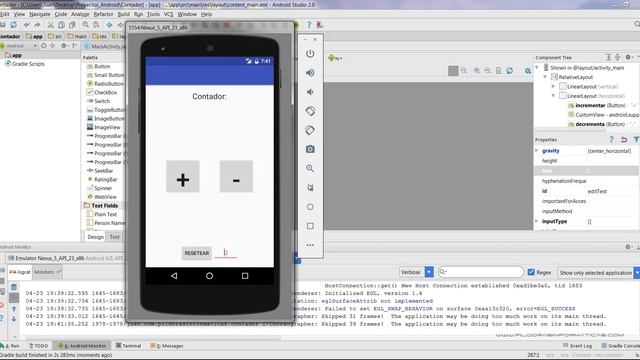Open the Verbose log level dropdown
Image resolution: width=640 pixels, height=360 pixels.
416,272
